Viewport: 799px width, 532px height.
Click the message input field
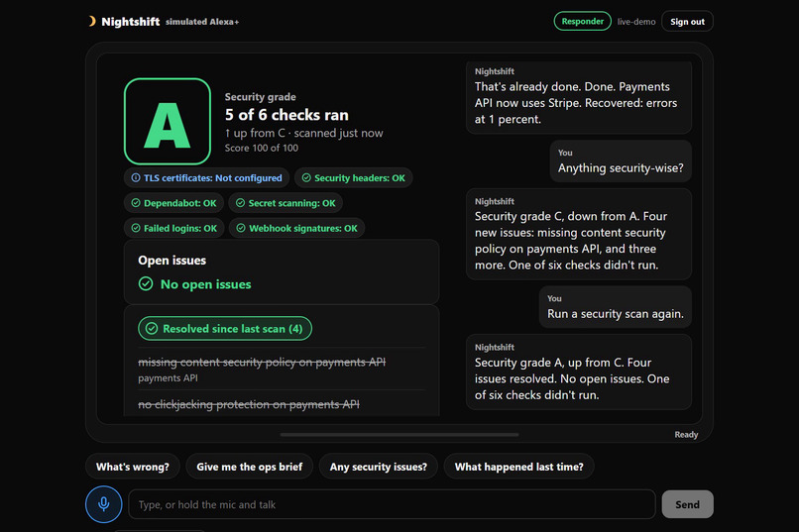pyautogui.click(x=392, y=504)
